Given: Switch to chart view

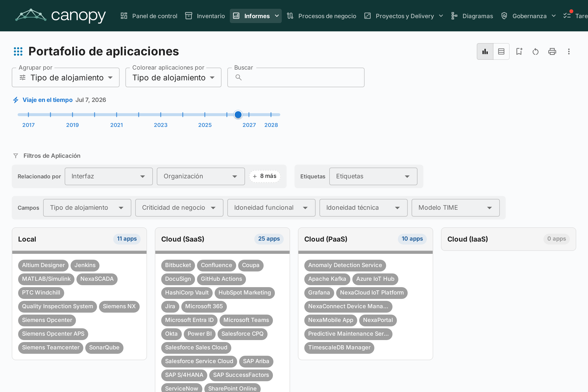Looking at the screenshot, I should 485,51.
